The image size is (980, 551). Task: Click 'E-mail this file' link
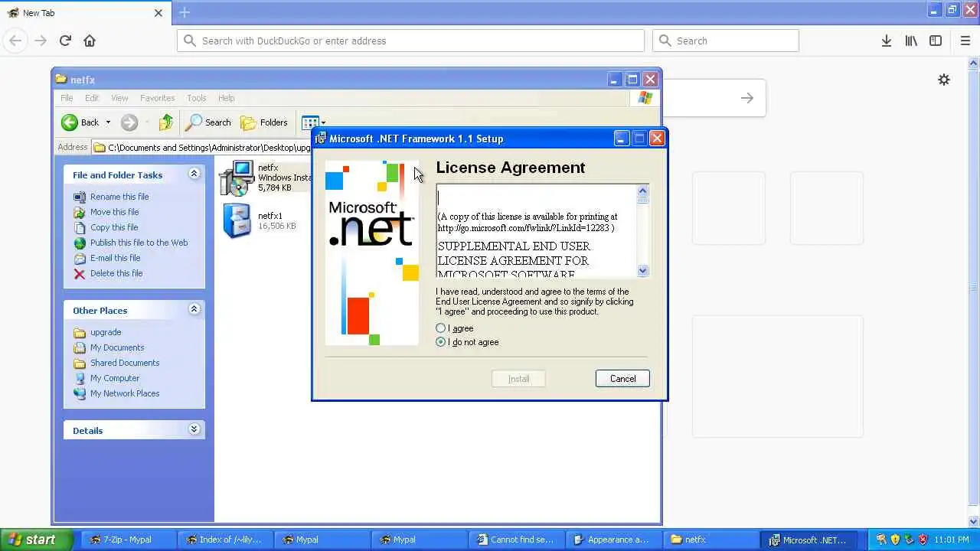(x=115, y=258)
